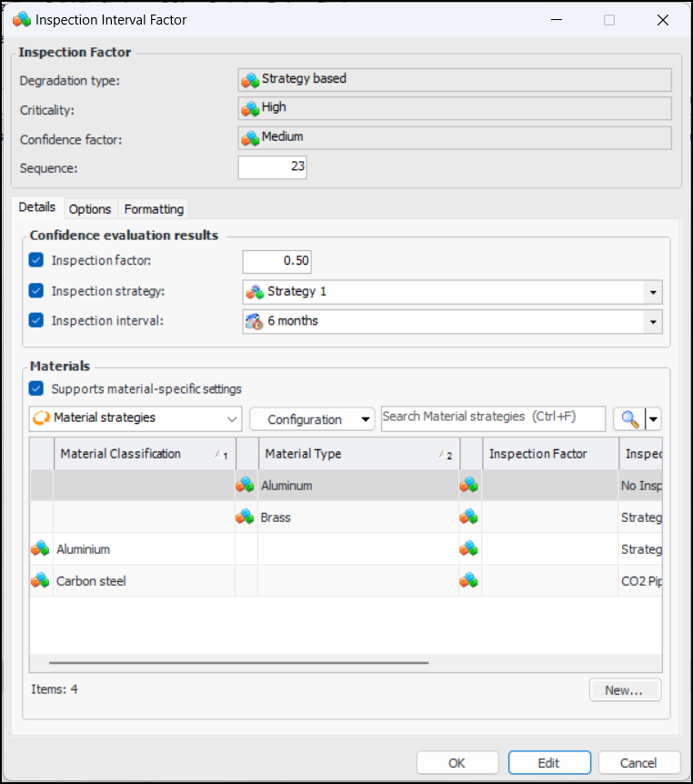Click the High criticality icon
This screenshot has width=693, height=784.
250,108
